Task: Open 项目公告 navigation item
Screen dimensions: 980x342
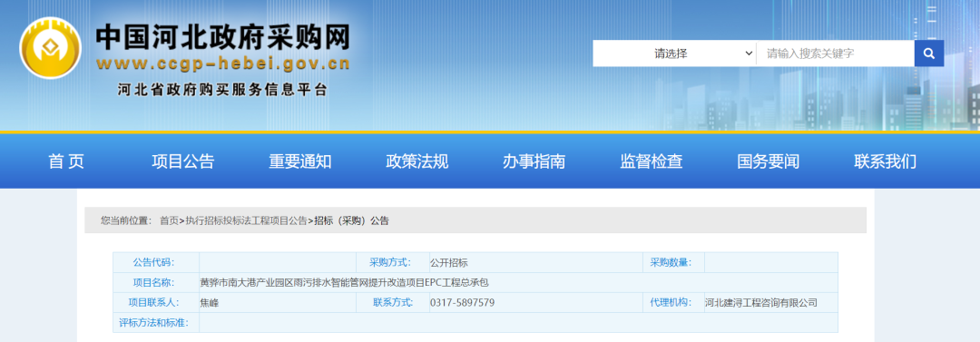Action: coord(183,162)
